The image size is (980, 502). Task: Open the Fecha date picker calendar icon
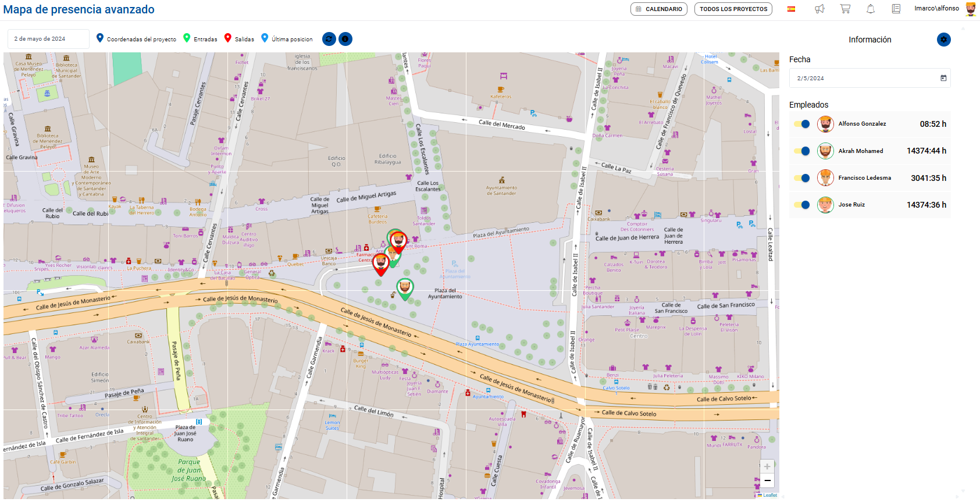pyautogui.click(x=943, y=78)
